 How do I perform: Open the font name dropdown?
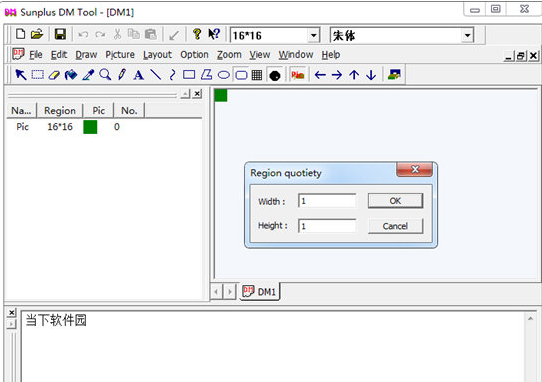tap(467, 35)
